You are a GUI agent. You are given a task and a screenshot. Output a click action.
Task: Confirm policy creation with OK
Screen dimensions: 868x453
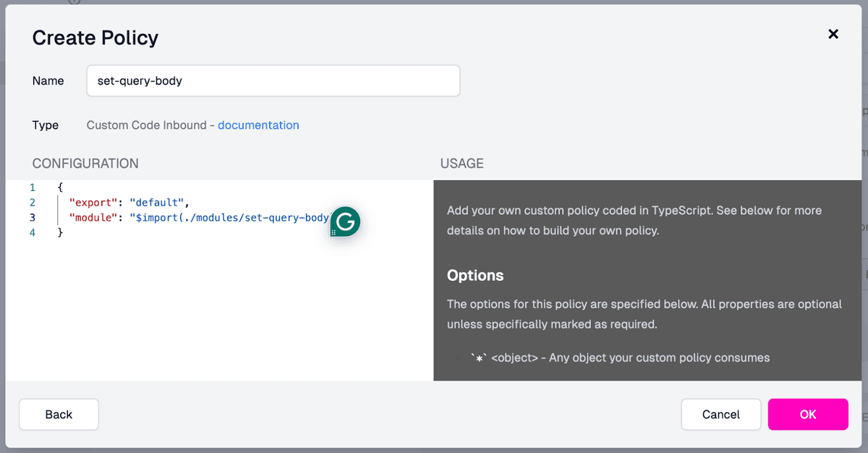pos(808,414)
